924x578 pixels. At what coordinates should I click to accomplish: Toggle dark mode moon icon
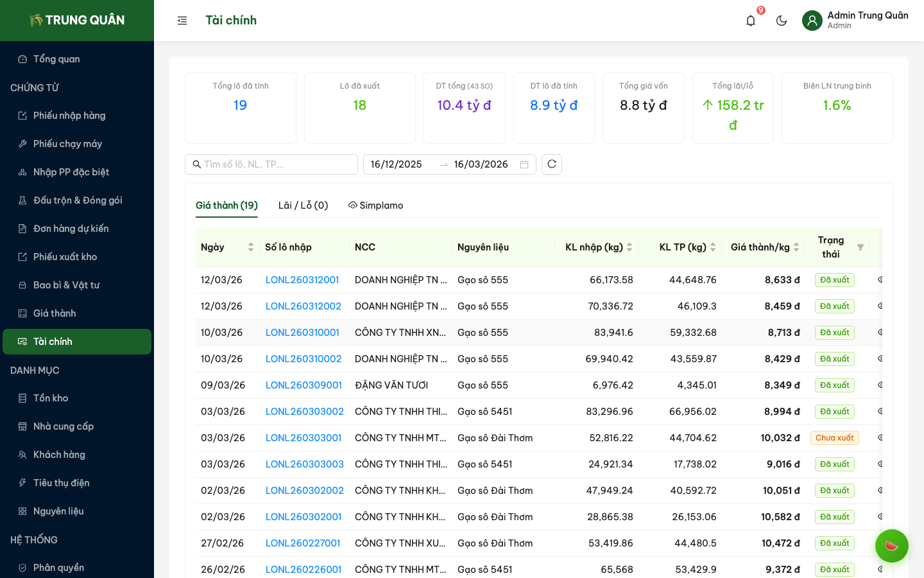tap(782, 21)
